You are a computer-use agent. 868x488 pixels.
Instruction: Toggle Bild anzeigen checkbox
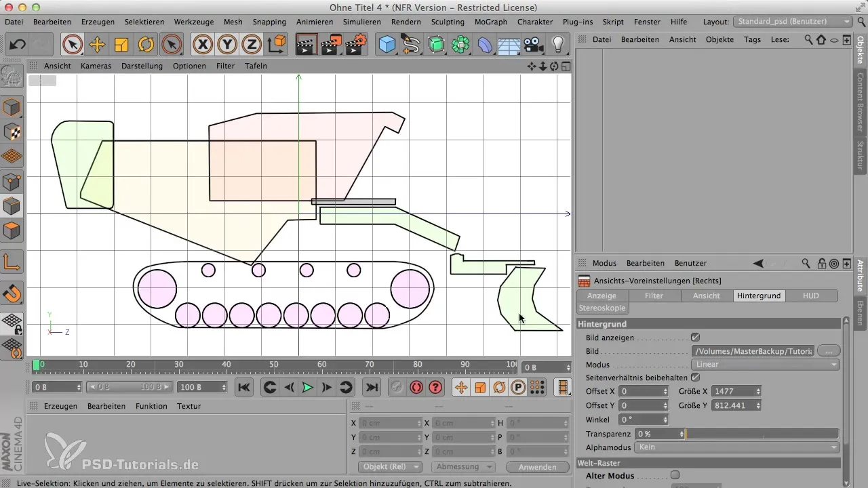pyautogui.click(x=695, y=337)
